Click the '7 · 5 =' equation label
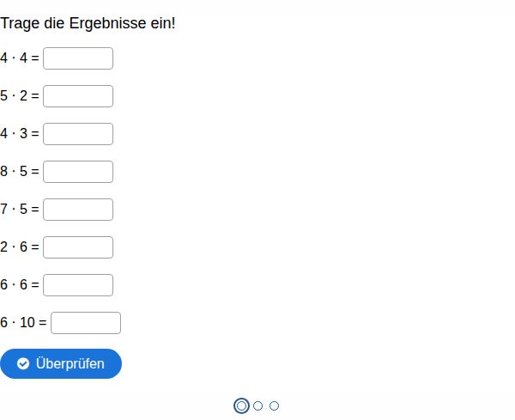The width and height of the screenshot is (515, 420). tap(20, 210)
